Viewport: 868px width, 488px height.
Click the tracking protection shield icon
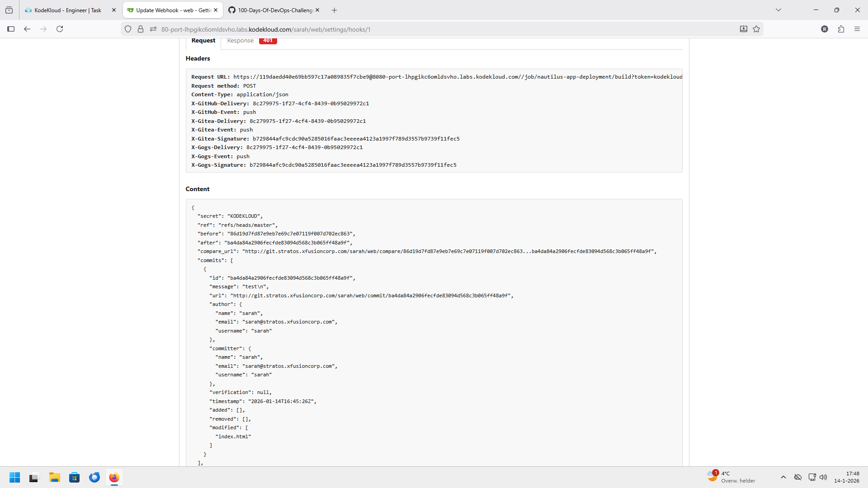pos(128,29)
